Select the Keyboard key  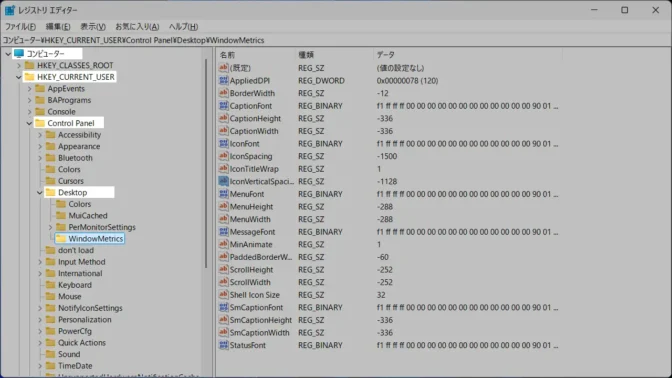[75, 285]
